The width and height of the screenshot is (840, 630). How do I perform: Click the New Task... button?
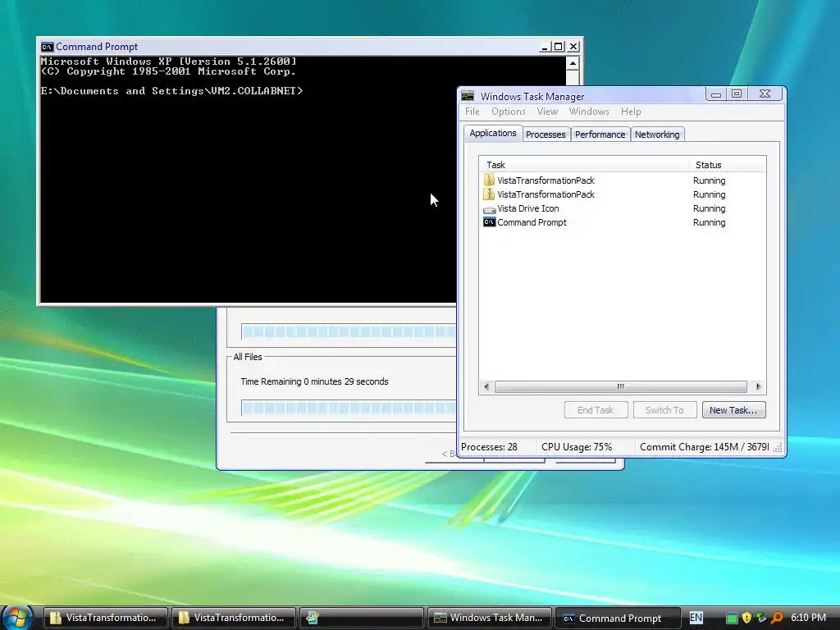pos(733,410)
